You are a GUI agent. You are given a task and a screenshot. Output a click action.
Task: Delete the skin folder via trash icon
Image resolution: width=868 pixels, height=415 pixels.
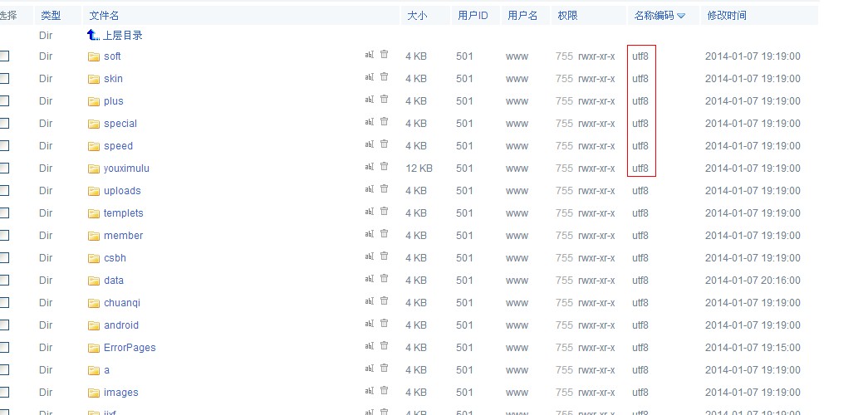(x=384, y=77)
